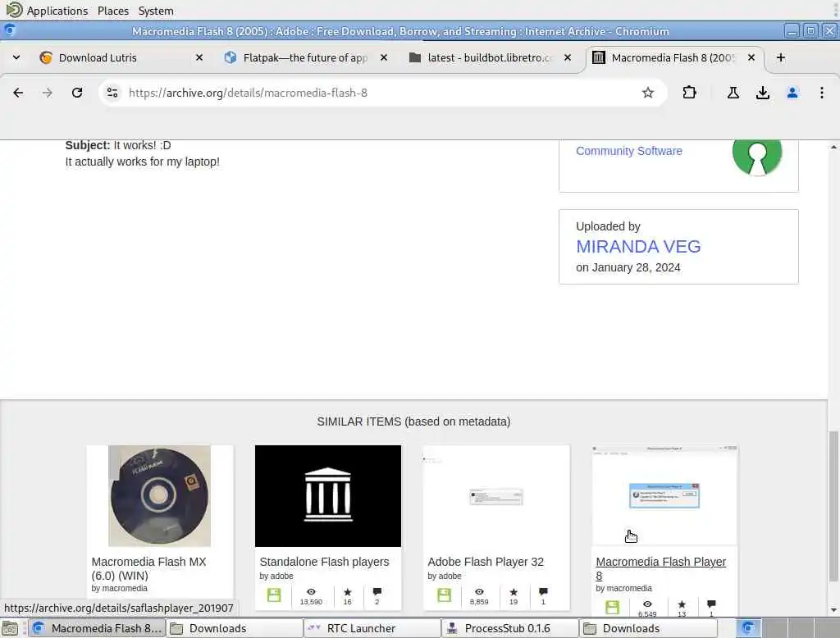This screenshot has width=840, height=638.
Task: Focus Macromedia Flash 8 taskbar window button
Action: pos(98,628)
